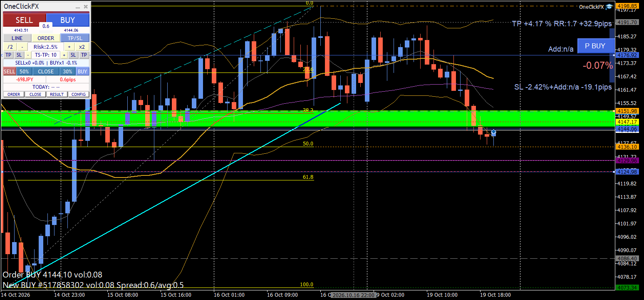Viewport: 644px width, 300px height.
Task: Click the P BUY button
Action: tap(595, 46)
